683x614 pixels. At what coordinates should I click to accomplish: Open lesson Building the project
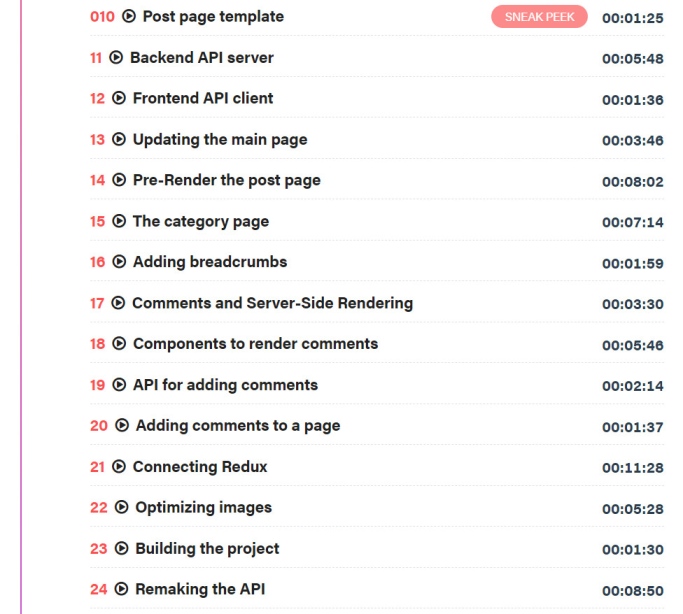click(x=207, y=549)
